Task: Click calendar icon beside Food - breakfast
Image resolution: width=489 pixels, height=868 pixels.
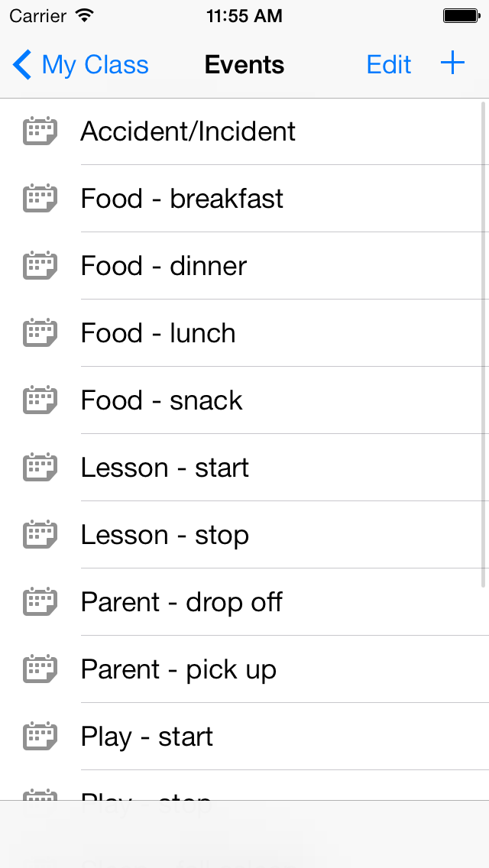Action: click(40, 198)
